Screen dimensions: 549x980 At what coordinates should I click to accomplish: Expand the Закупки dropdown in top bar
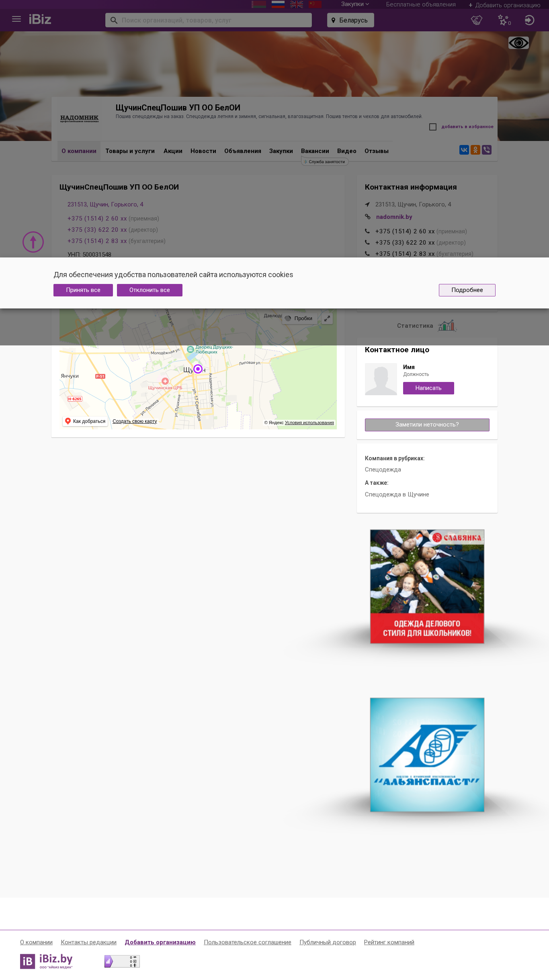click(x=355, y=4)
